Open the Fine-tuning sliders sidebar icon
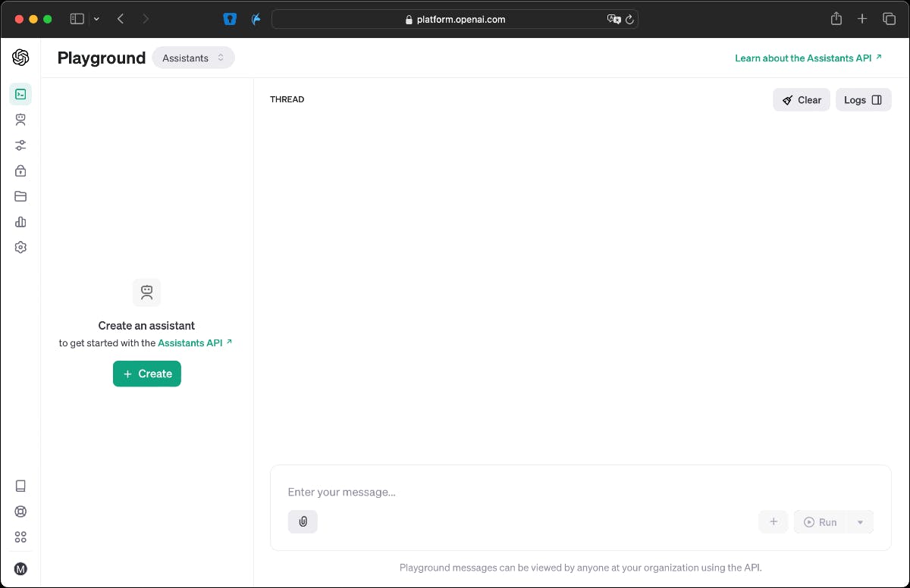Image resolution: width=910 pixels, height=588 pixels. (20, 145)
